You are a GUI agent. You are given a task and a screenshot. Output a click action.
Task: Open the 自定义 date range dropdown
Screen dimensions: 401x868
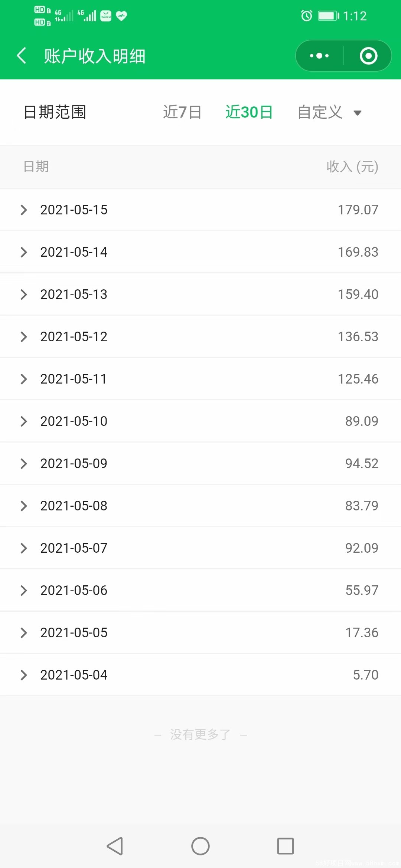(329, 112)
